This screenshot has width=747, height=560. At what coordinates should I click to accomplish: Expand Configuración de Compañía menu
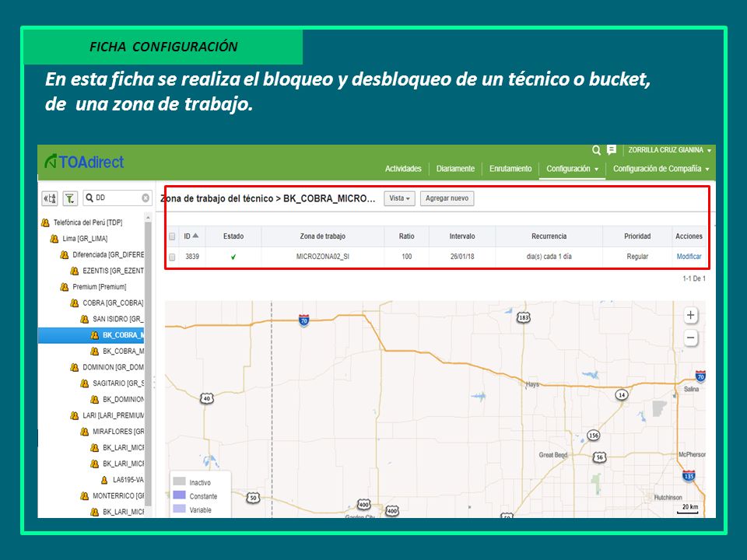coord(661,169)
